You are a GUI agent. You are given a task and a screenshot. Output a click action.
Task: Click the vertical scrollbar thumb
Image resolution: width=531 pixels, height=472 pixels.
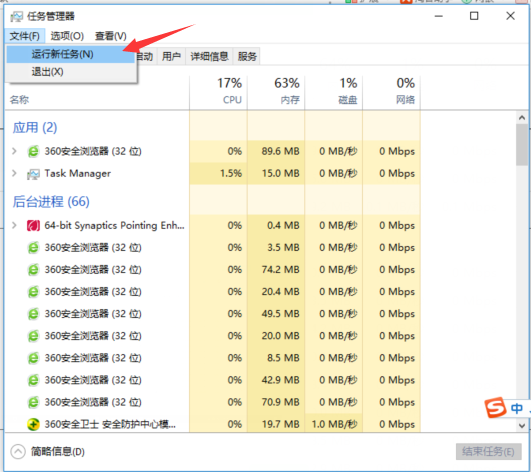pos(522,145)
